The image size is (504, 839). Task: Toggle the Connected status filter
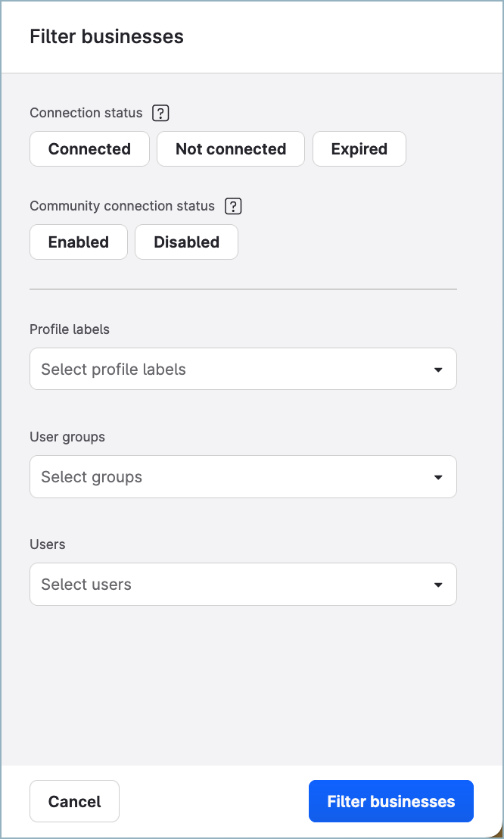click(89, 149)
